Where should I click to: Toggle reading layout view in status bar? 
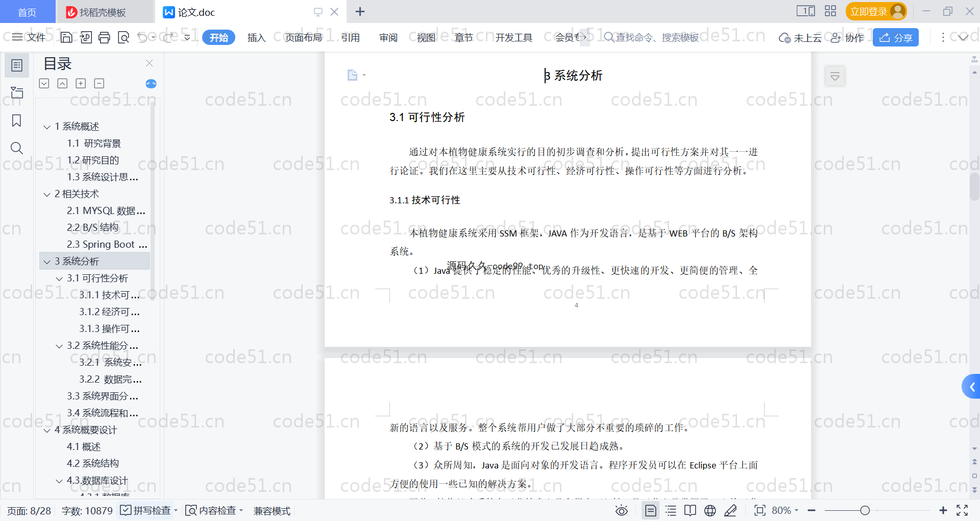coord(690,510)
